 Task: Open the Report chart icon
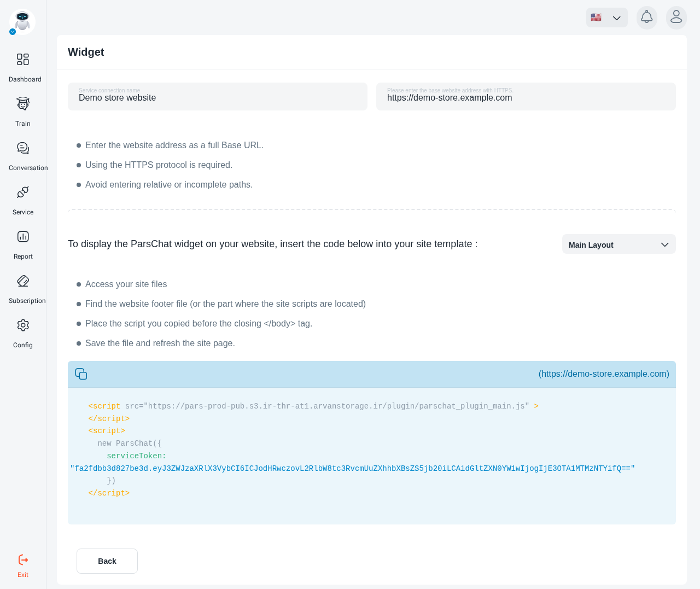23,236
